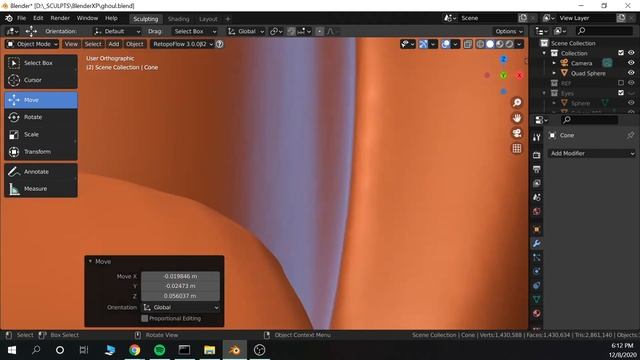Image resolution: width=640 pixels, height=360 pixels.
Task: Open Scene properties tab
Action: [x=537, y=198]
